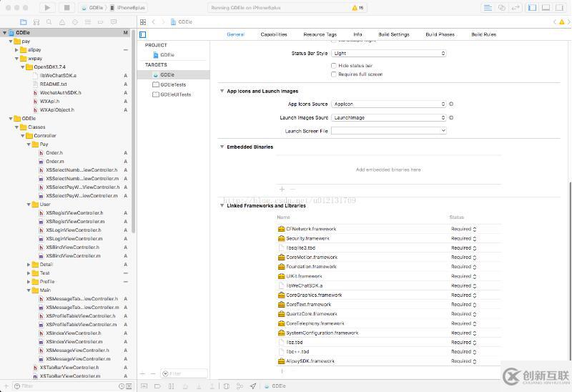The height and width of the screenshot is (392, 572).
Task: Select the GDEleTests target
Action: [173, 84]
